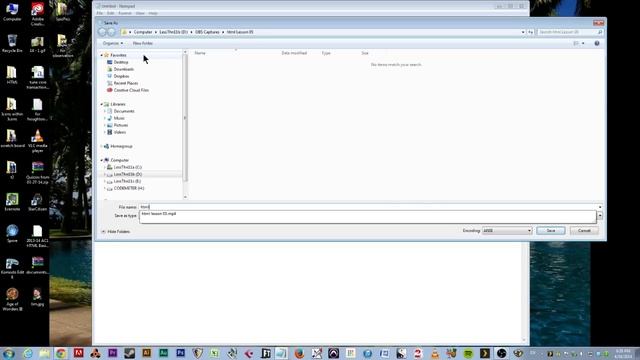Image resolution: width=640 pixels, height=360 pixels.
Task: Launch Premiere Pro from taskbar
Action: coord(113,353)
